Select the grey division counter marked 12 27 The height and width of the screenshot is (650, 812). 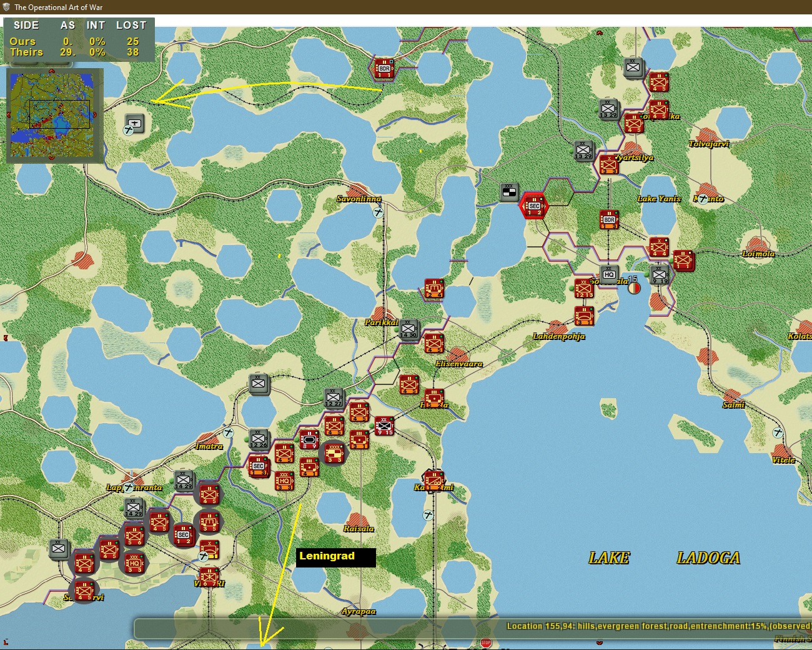click(334, 397)
